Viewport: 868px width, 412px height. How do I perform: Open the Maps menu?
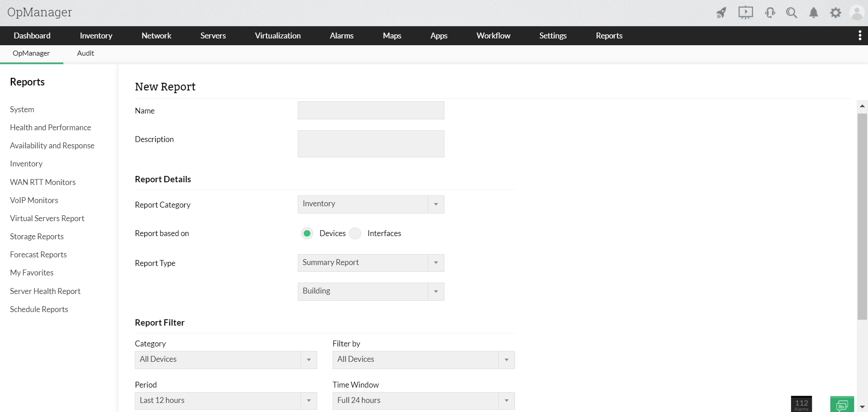[x=392, y=36]
